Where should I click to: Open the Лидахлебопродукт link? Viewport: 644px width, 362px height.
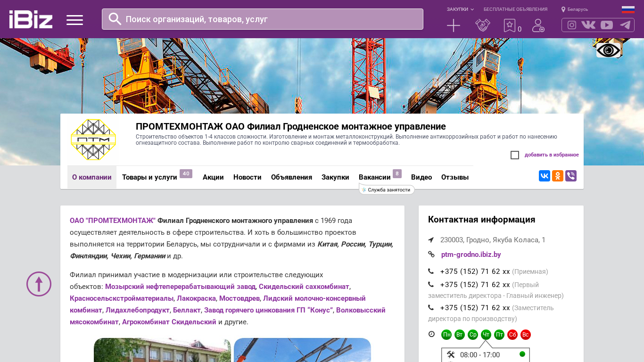(x=138, y=310)
